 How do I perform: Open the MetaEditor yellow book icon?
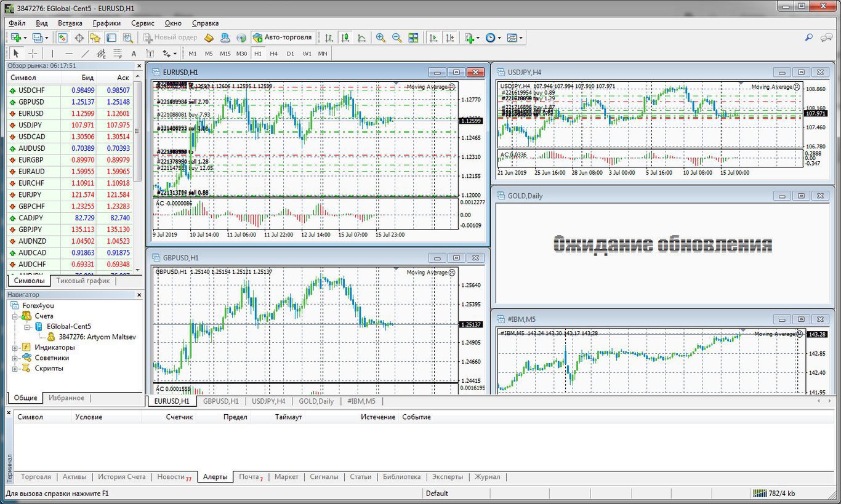pyautogui.click(x=209, y=38)
